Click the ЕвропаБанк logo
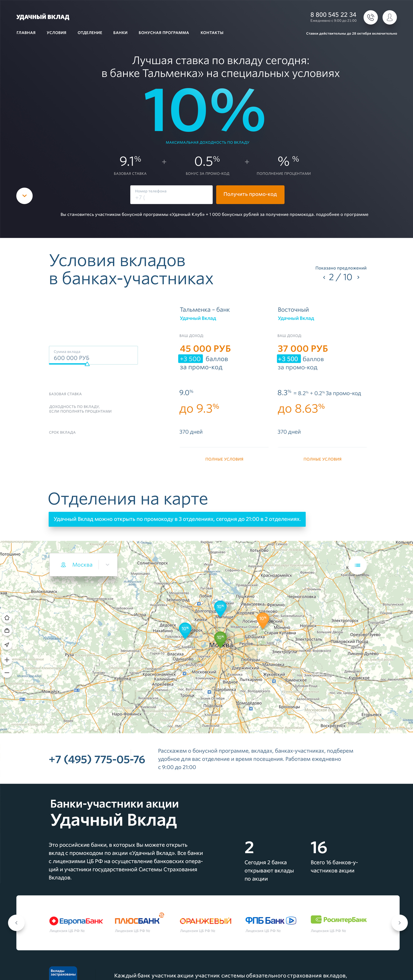 tap(76, 921)
